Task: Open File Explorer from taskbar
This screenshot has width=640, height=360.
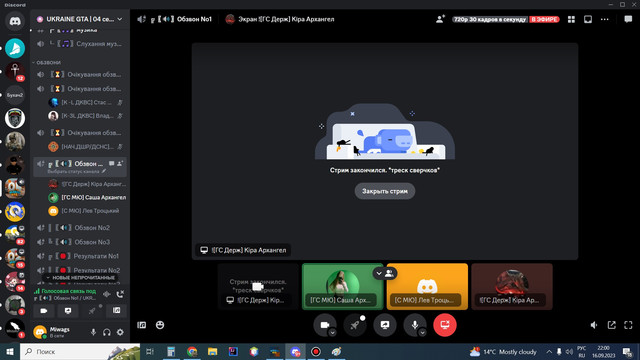Action: 212,351
